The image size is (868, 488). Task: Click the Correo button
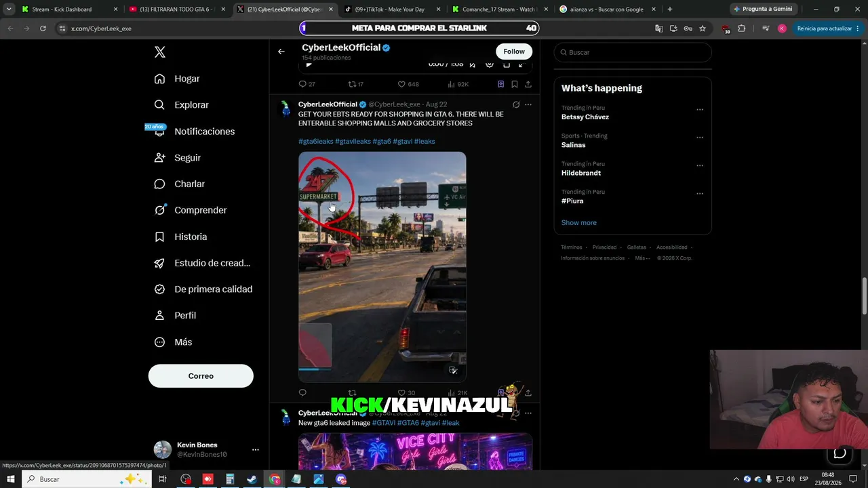201,376
